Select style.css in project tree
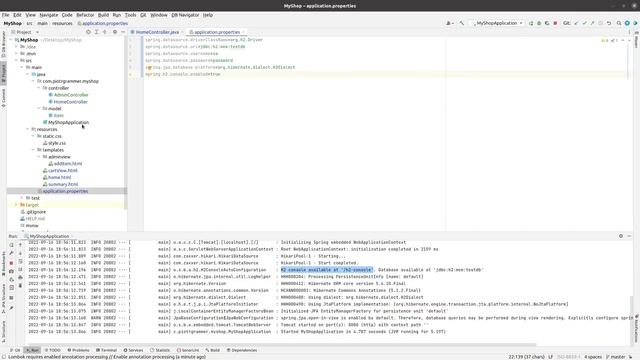This screenshot has height=360, width=640. pos(57,143)
